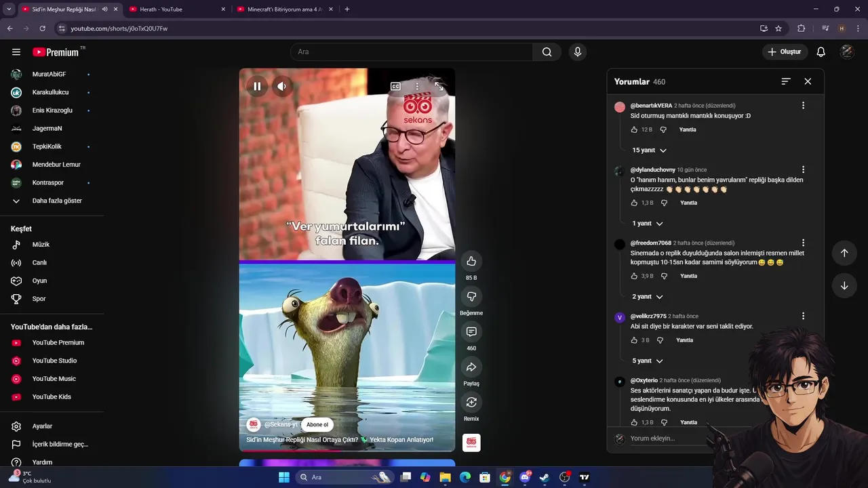Click the search magnifier button
This screenshot has width=868, height=488.
(547, 52)
